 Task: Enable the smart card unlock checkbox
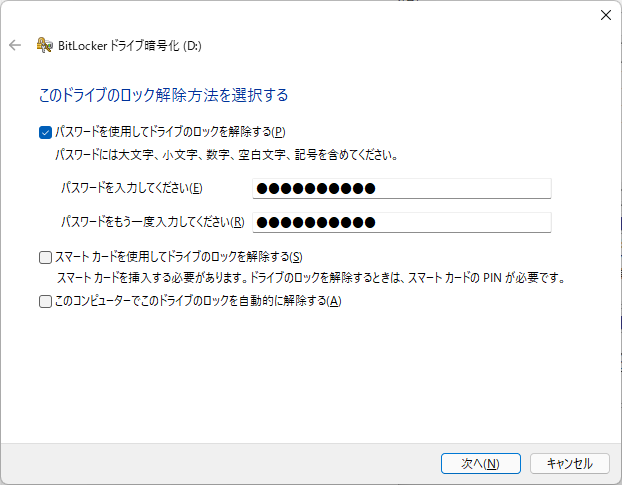point(44,257)
